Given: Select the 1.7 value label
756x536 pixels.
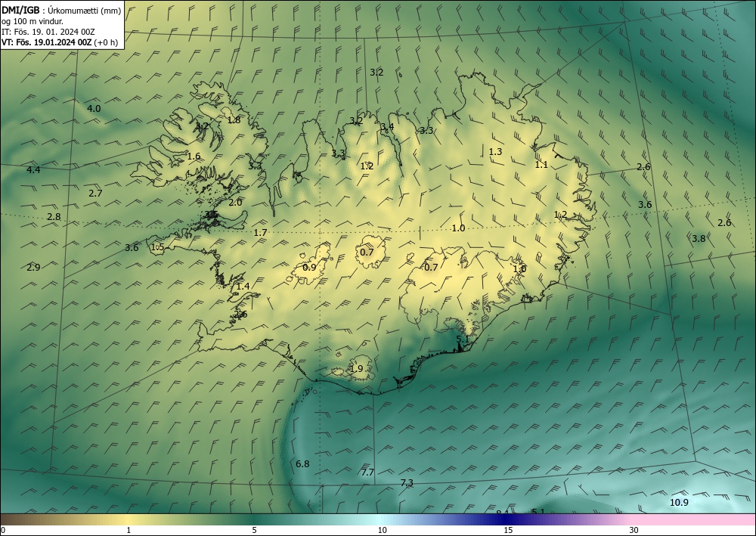Looking at the screenshot, I should tap(260, 233).
